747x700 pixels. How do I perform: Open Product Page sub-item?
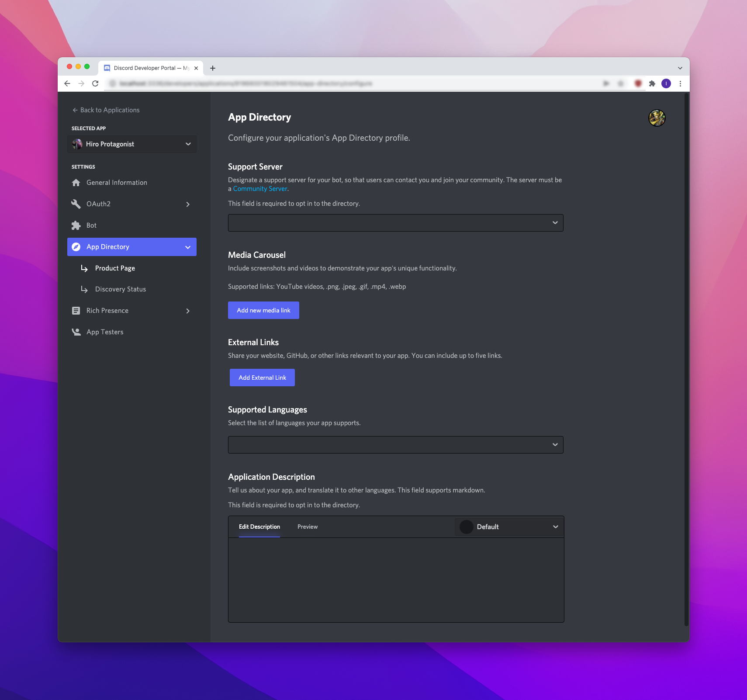coord(115,268)
